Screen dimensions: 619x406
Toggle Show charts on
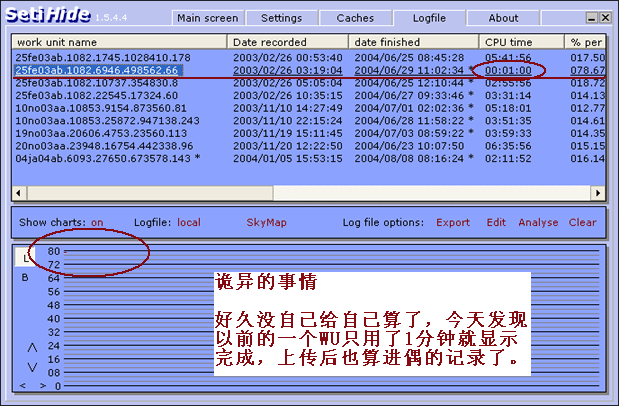tap(97, 222)
